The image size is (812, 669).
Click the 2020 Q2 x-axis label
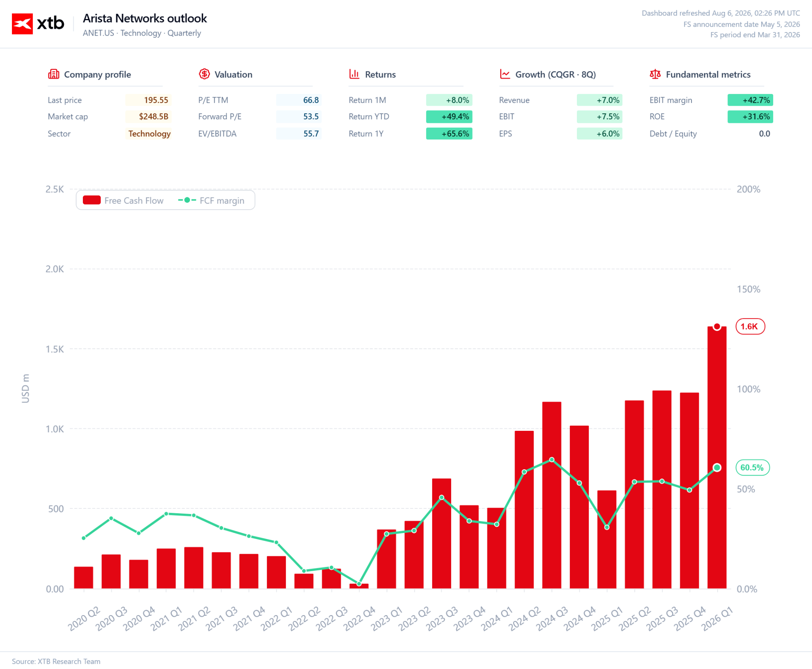coord(84,618)
